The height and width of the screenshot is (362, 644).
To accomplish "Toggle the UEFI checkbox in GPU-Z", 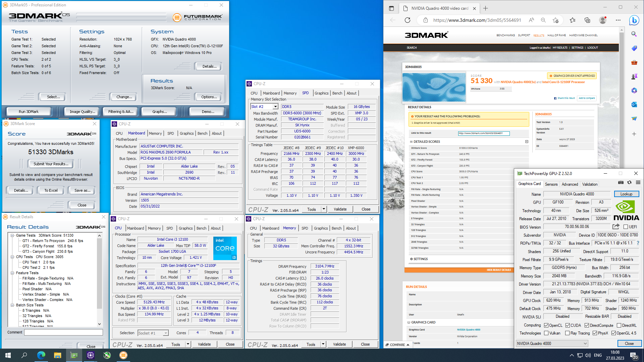I will pyautogui.click(x=626, y=227).
